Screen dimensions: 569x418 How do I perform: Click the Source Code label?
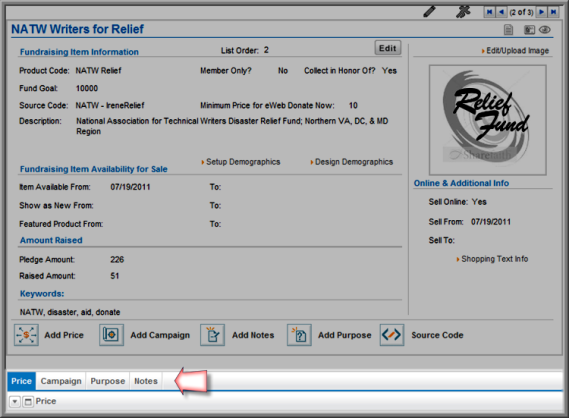pos(437,335)
